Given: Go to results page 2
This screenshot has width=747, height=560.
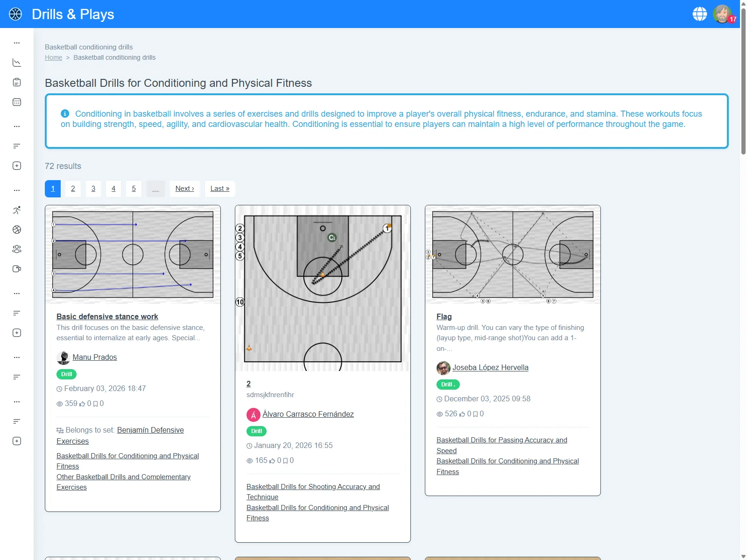Looking at the screenshot, I should pyautogui.click(x=73, y=189).
